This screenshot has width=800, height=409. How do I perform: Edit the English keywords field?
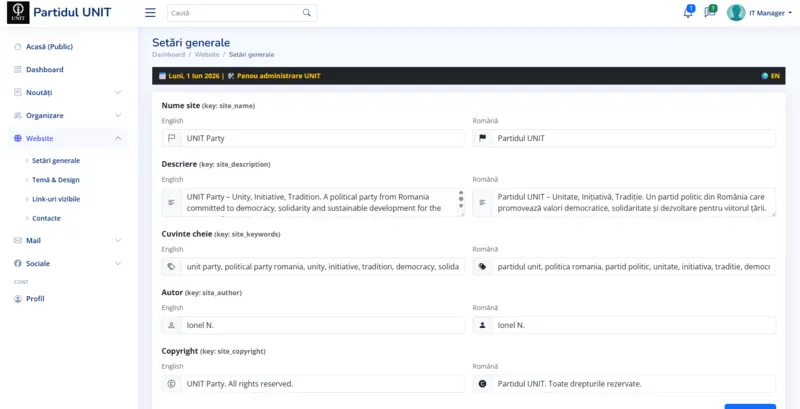pyautogui.click(x=323, y=266)
